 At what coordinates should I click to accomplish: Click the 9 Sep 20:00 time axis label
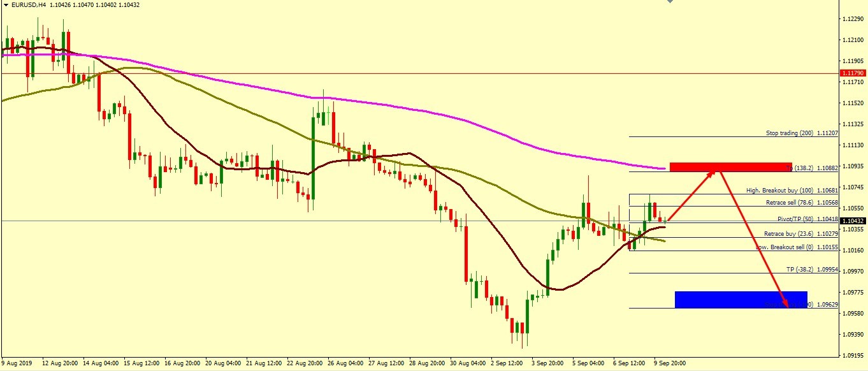pos(669,363)
